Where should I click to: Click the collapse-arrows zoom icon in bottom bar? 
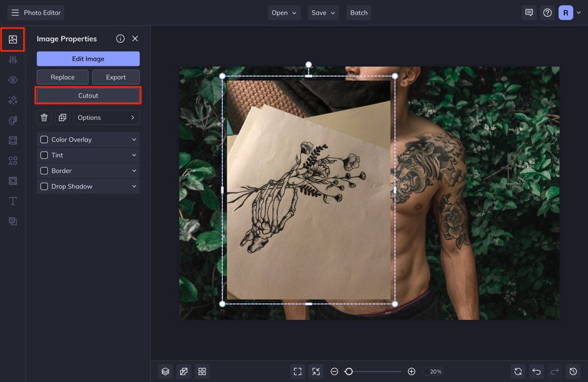point(316,371)
